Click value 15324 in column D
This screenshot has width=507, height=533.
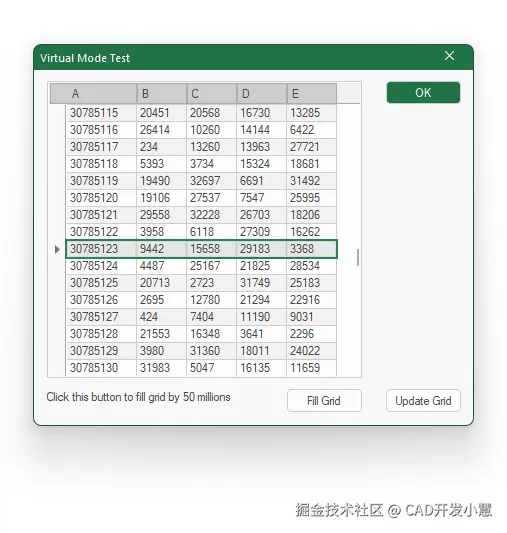tap(261, 164)
